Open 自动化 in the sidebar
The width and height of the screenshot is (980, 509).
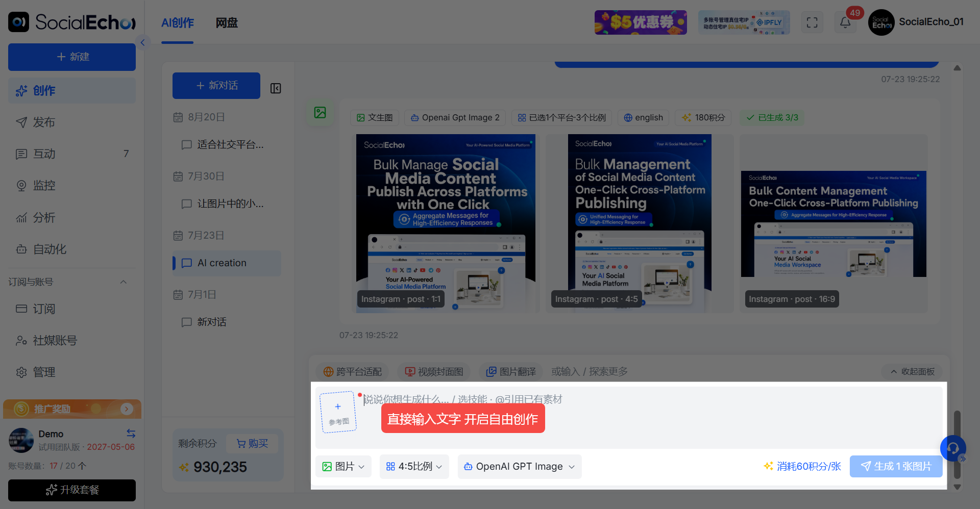[72, 249]
